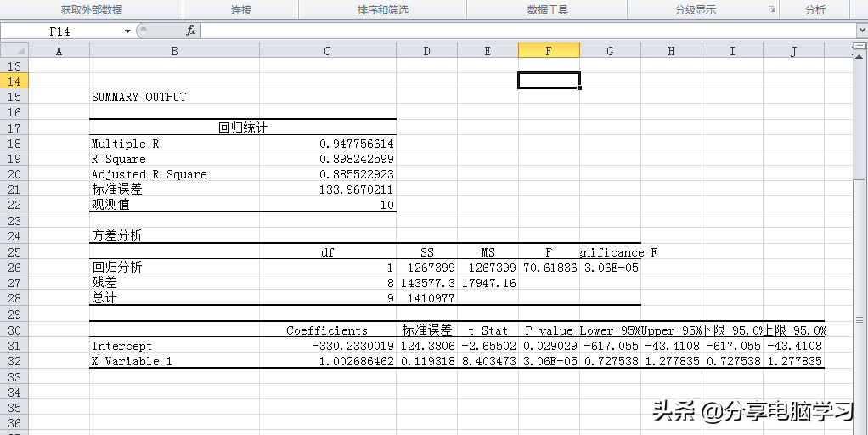Select the R Square label cell
This screenshot has width=868, height=435.
coord(174,159)
